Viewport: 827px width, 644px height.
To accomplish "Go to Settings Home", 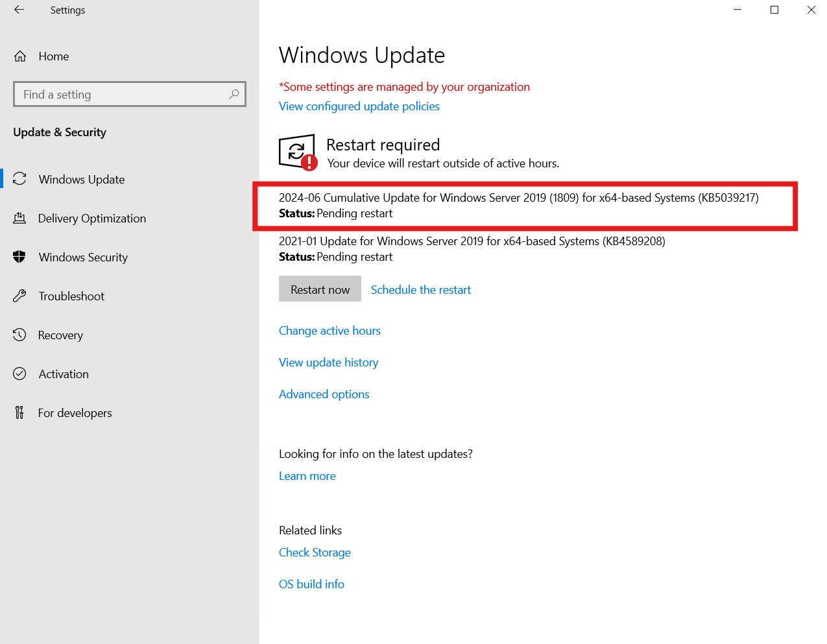I will click(x=54, y=56).
